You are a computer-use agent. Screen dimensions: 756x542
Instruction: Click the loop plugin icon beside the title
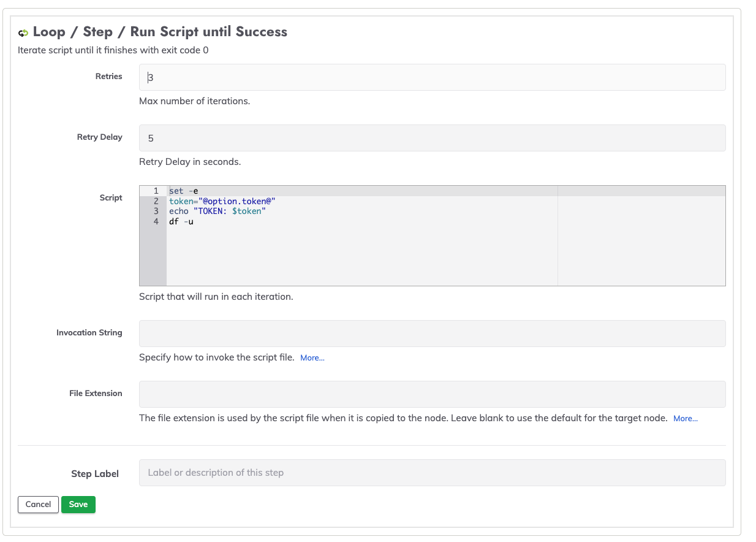[x=23, y=33]
